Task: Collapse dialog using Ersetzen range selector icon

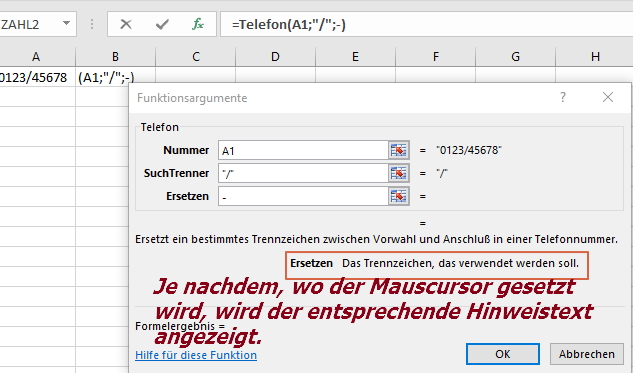Action: [398, 197]
